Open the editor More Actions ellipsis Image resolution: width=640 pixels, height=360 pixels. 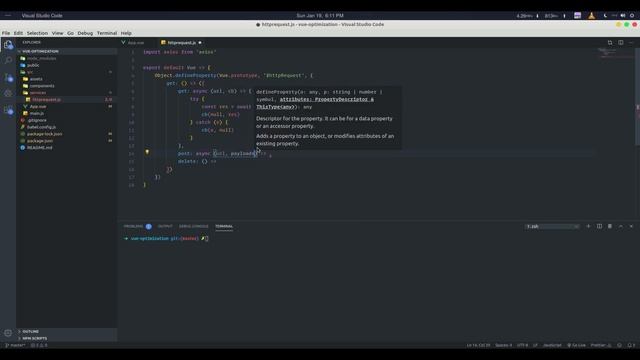click(x=631, y=42)
